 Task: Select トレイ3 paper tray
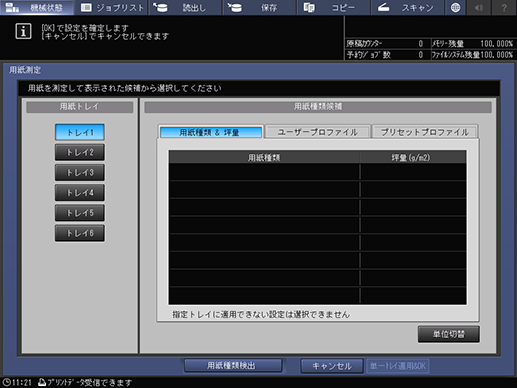point(80,172)
